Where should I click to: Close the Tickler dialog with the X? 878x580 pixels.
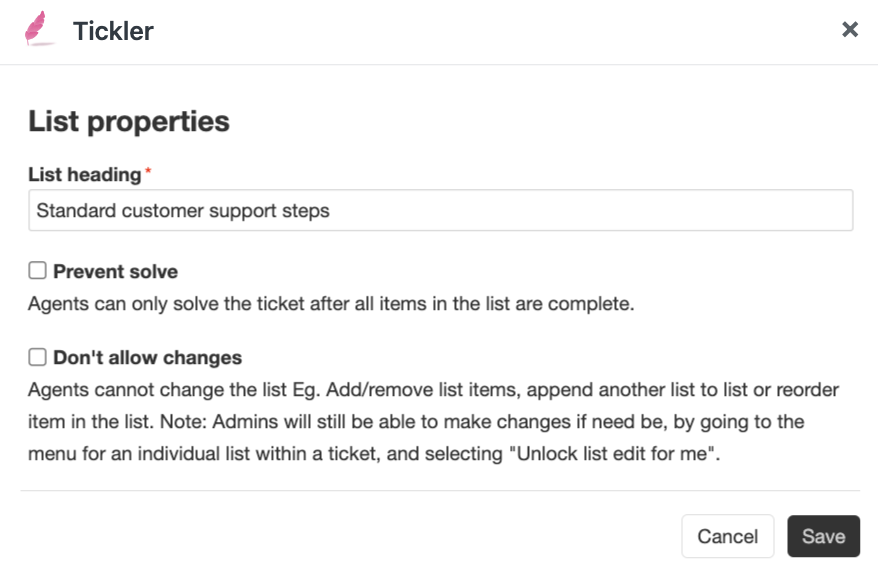pos(849,29)
